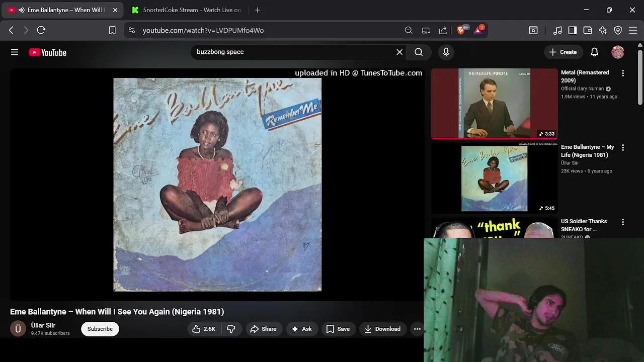
Task: Open Brave Shields lion icon
Action: coord(461,30)
